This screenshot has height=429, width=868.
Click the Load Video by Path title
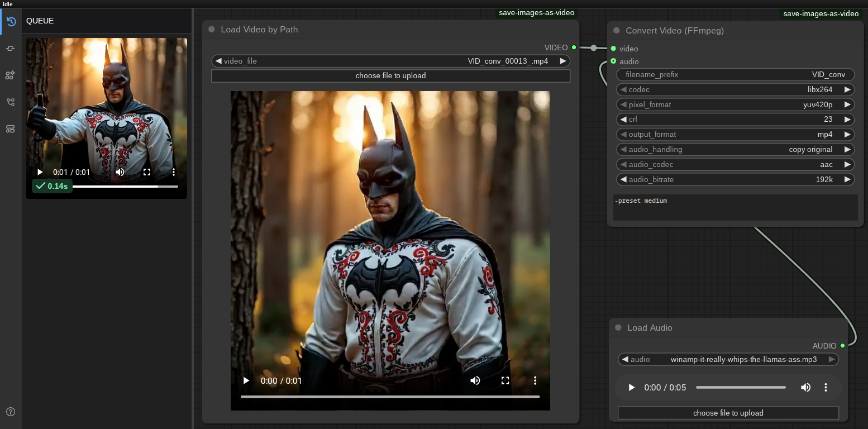click(x=259, y=30)
